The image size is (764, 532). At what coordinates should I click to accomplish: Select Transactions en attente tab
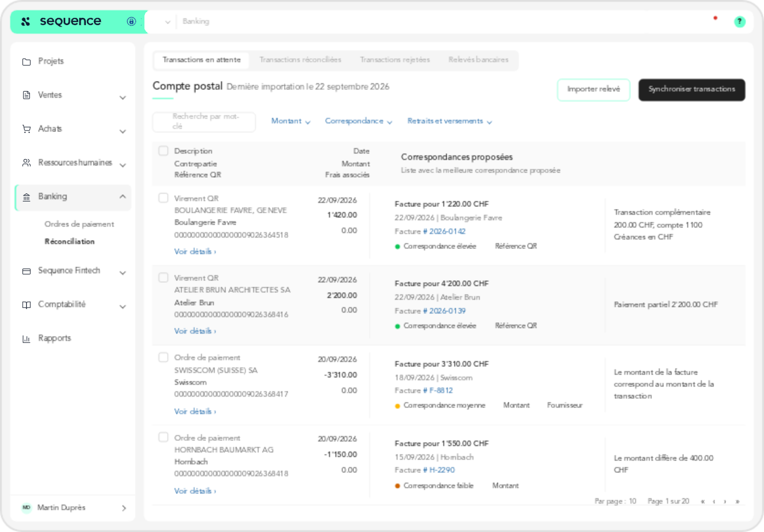tap(202, 60)
